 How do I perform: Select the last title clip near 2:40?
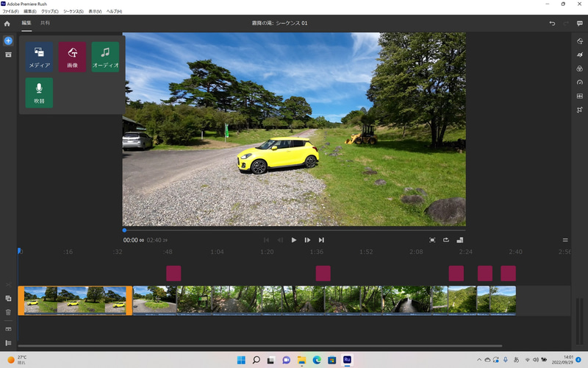508,273
